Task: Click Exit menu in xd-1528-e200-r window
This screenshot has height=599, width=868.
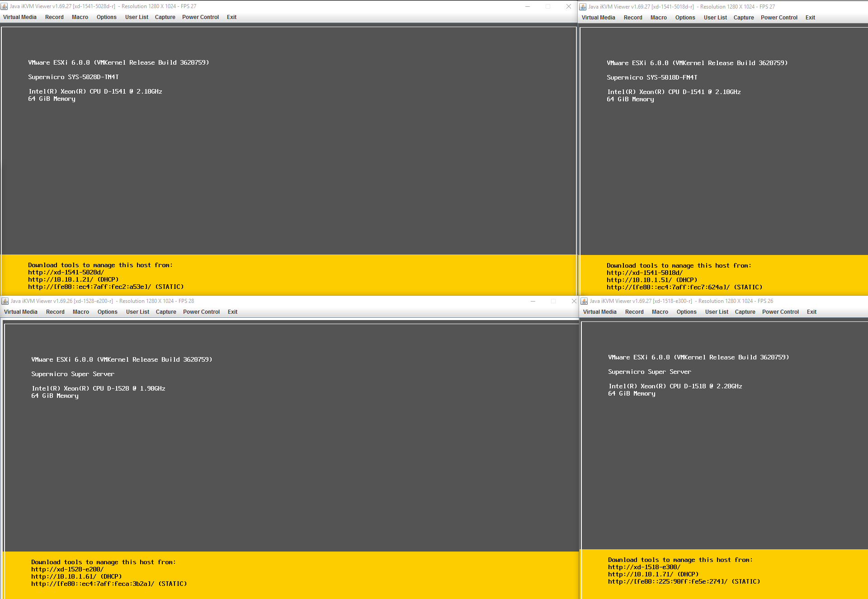Action: pyautogui.click(x=232, y=312)
